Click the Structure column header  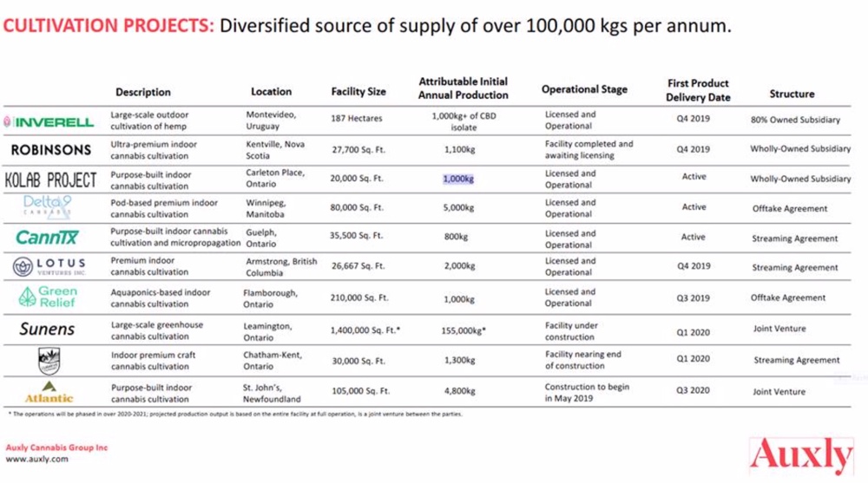792,94
